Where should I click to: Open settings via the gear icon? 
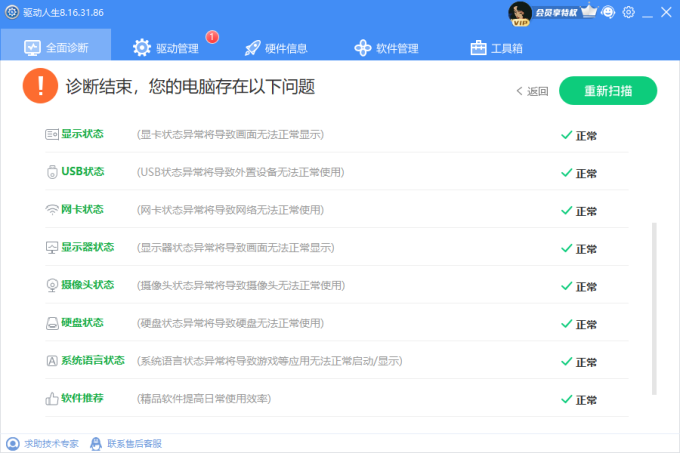click(x=629, y=12)
